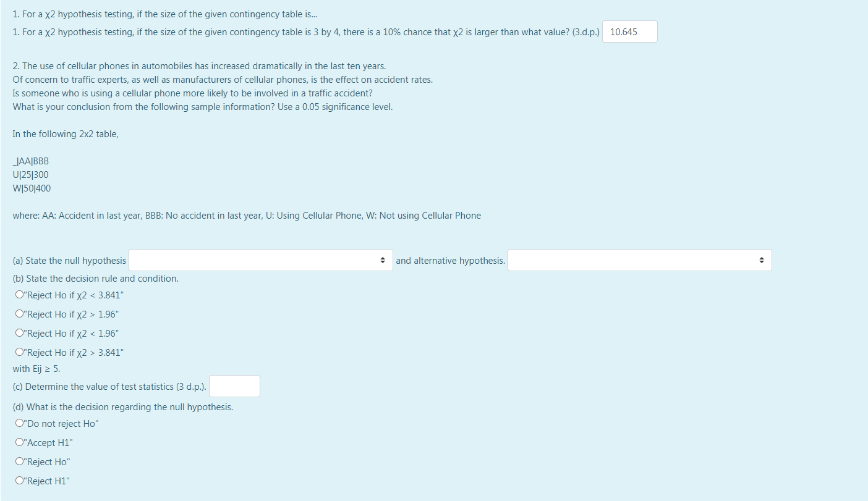The width and height of the screenshot is (868, 501).
Task: Select "Reject Ho if χ2 < 3.841" option
Action: (19, 295)
